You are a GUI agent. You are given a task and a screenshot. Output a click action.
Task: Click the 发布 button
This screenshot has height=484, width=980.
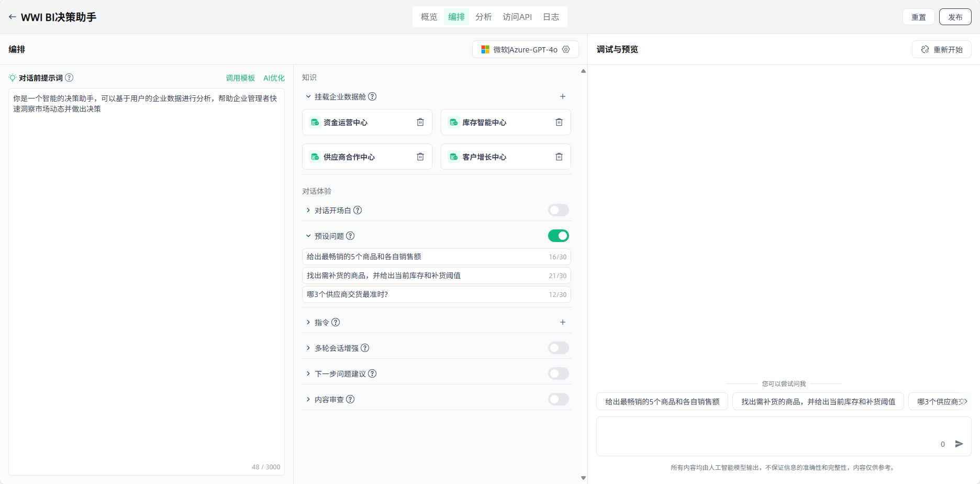pos(955,17)
